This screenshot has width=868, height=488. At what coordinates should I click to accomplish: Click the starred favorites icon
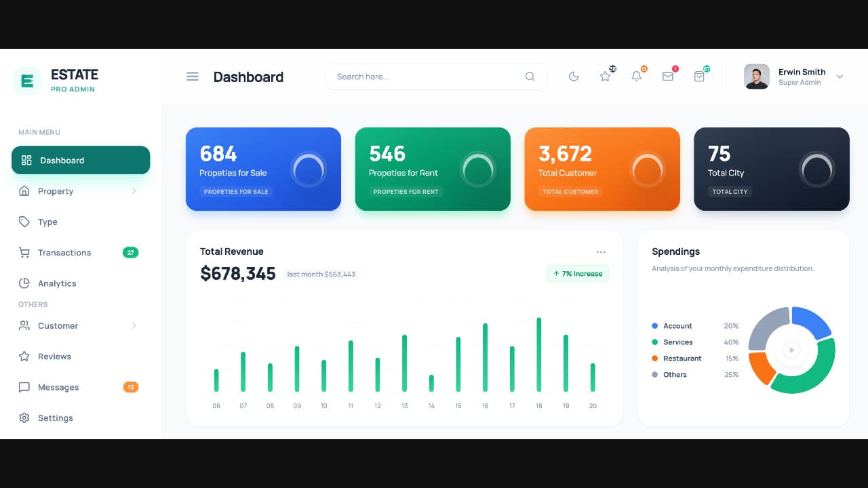pyautogui.click(x=605, y=76)
